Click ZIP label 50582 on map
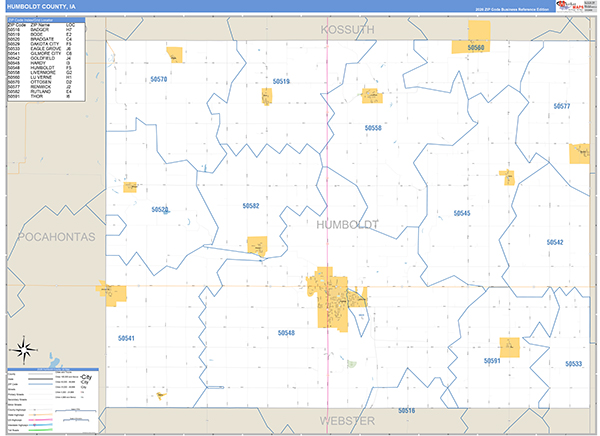Image resolution: width=600 pixels, height=436 pixels. pos(251,206)
